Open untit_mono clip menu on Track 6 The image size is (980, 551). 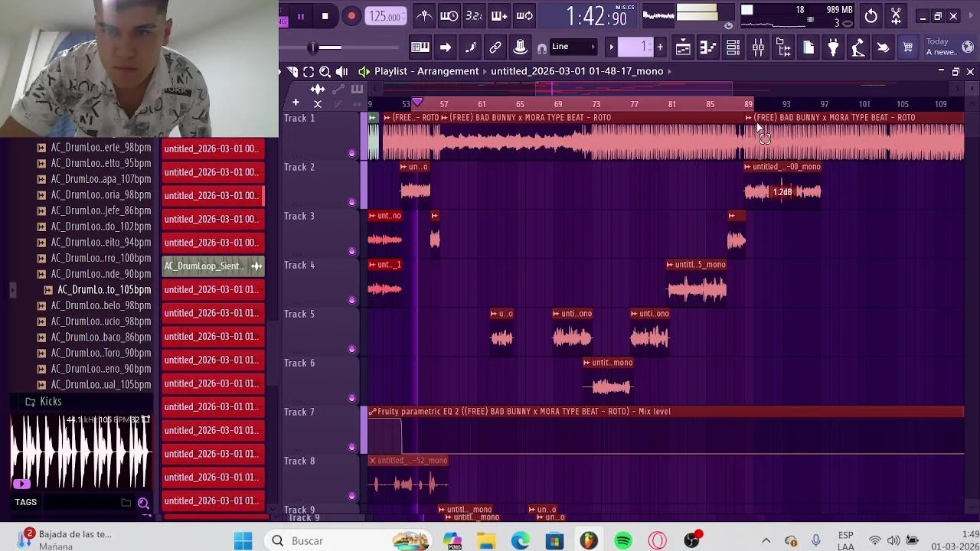(587, 363)
